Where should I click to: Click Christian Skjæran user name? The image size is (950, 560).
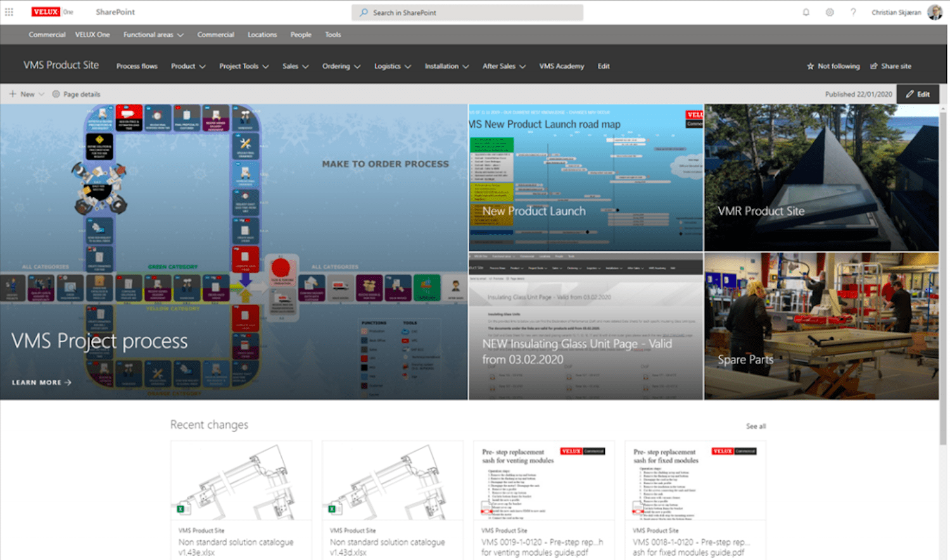pyautogui.click(x=896, y=12)
